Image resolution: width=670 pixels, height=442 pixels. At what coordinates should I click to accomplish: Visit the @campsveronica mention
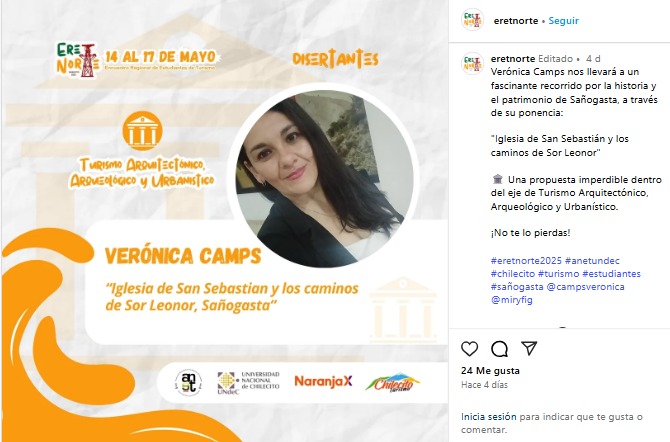(585, 287)
